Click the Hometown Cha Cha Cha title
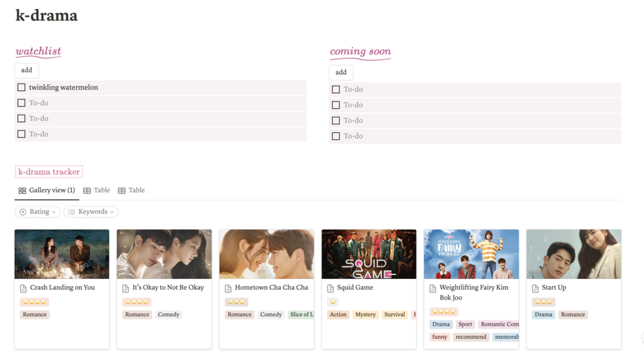Image resolution: width=644 pixels, height=354 pixels. (x=272, y=287)
